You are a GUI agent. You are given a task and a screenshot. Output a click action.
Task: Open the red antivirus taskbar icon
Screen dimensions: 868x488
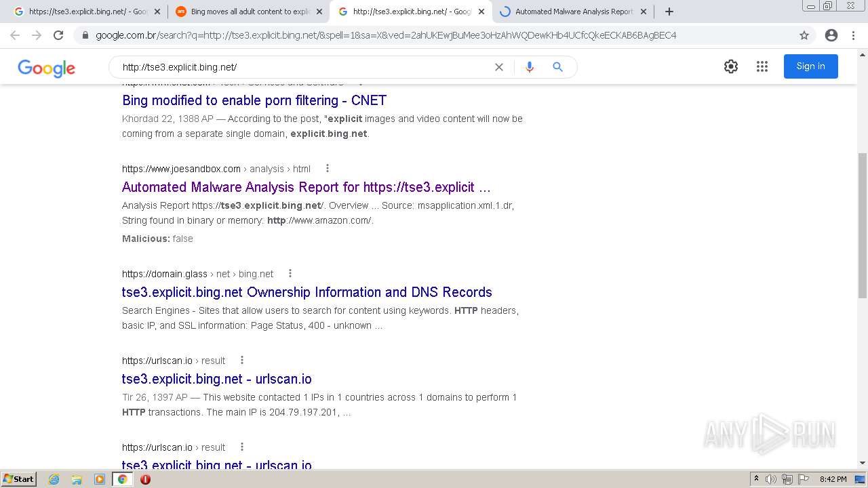pyautogui.click(x=145, y=479)
